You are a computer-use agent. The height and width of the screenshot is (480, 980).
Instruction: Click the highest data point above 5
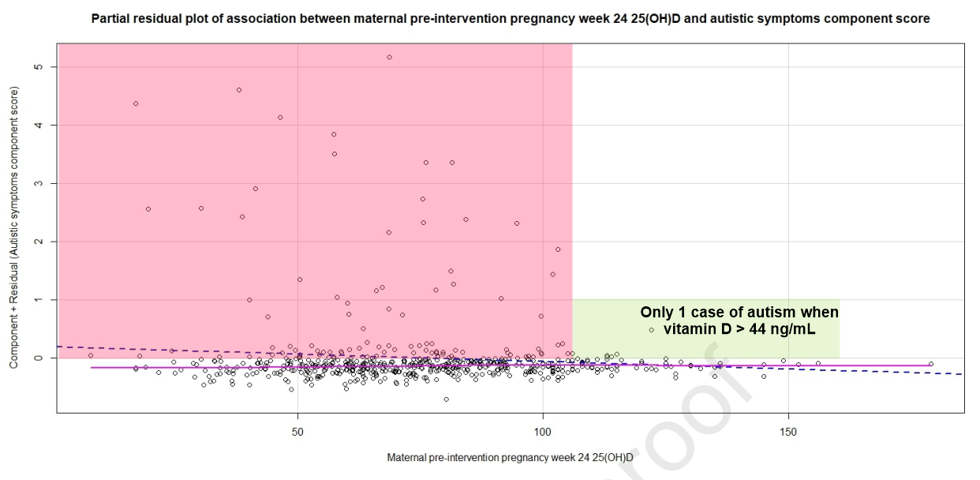pos(390,57)
